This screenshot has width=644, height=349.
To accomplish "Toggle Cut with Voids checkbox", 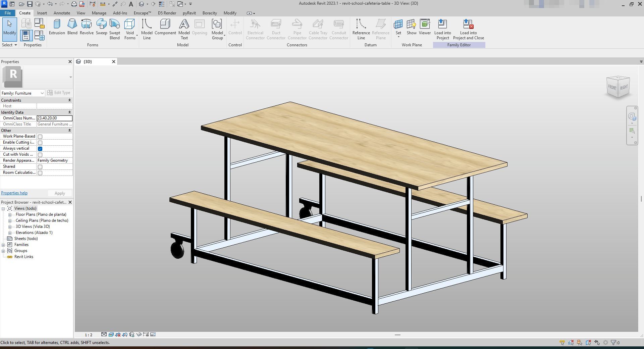I will (x=40, y=155).
